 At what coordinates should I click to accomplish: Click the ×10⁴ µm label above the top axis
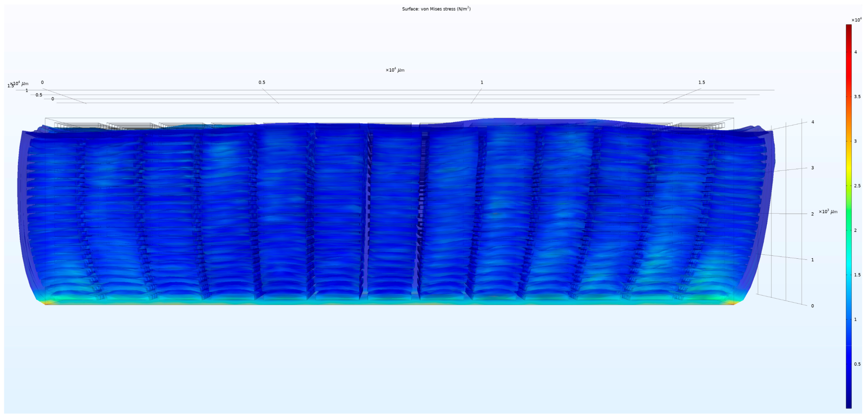395,70
